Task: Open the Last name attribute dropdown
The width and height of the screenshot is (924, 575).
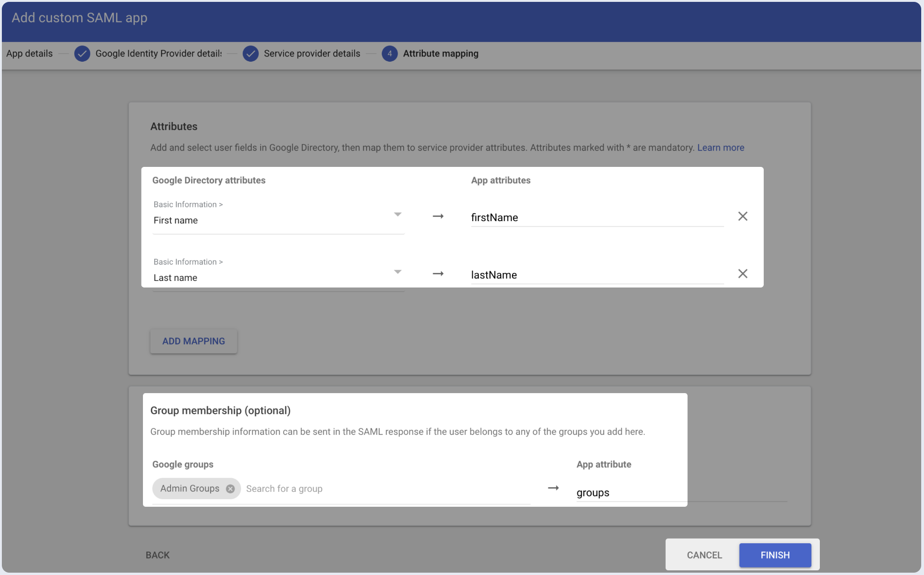Action: click(397, 272)
